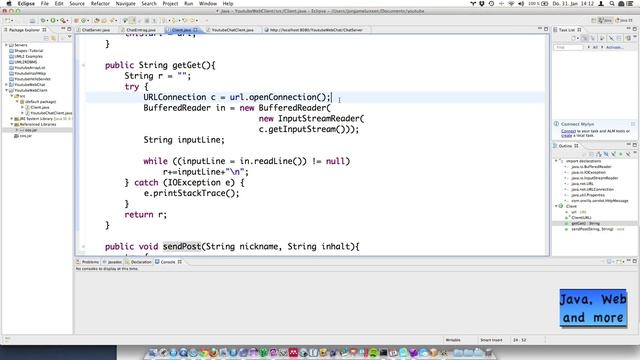Select the Client(URL) constructor in the Outline

click(x=581, y=218)
